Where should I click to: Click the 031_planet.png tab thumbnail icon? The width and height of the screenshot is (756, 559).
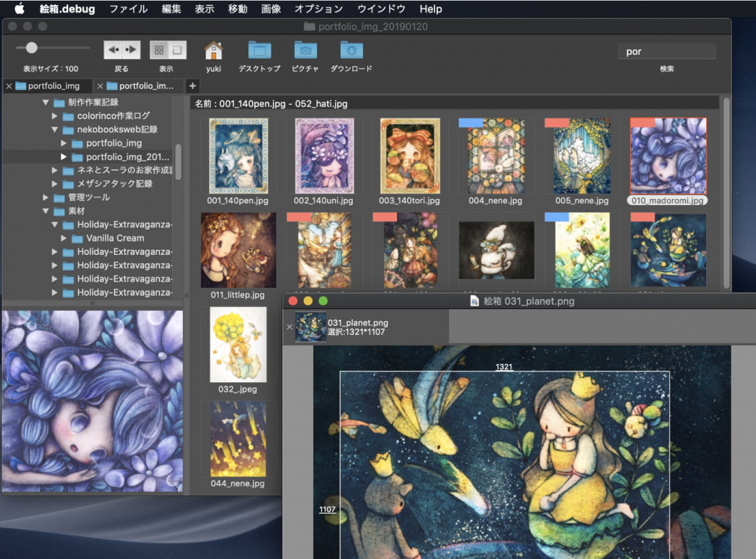[311, 327]
